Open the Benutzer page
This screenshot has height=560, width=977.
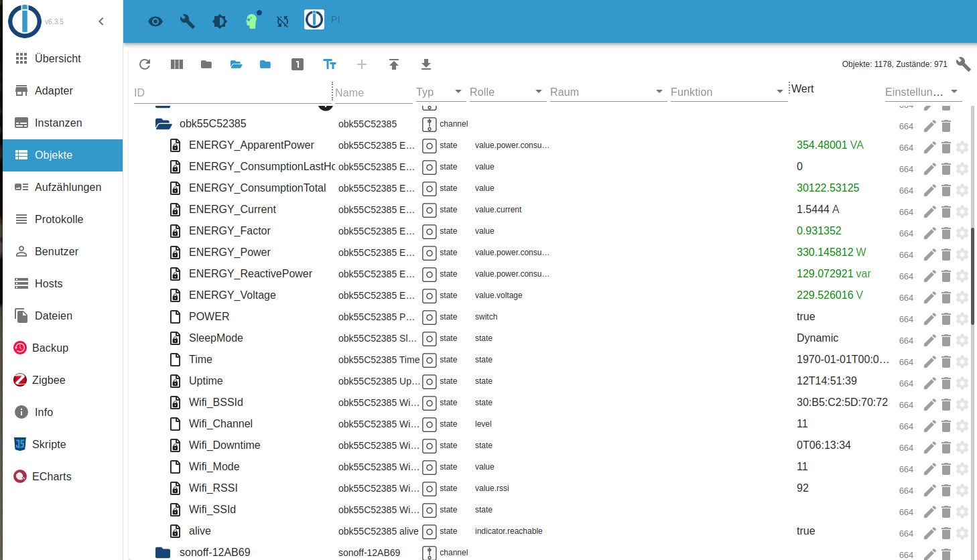coord(62,251)
